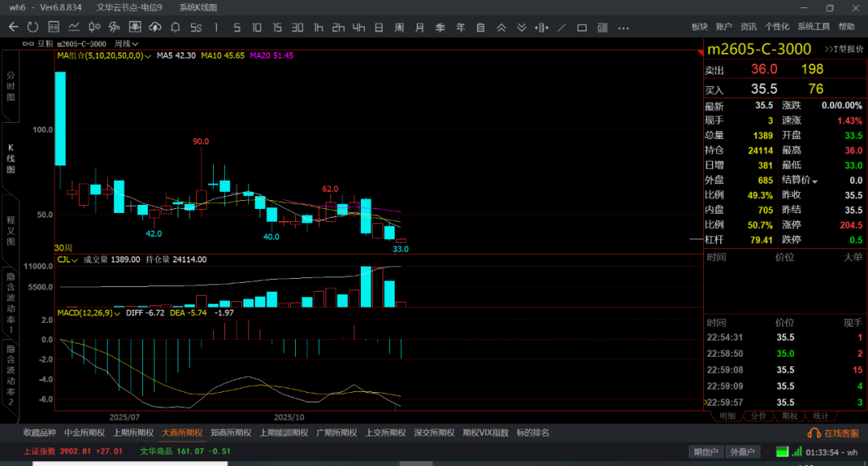868x466 pixels.
Task: Open the trade panel icon in toolbar
Action: pyautogui.click(x=134, y=27)
